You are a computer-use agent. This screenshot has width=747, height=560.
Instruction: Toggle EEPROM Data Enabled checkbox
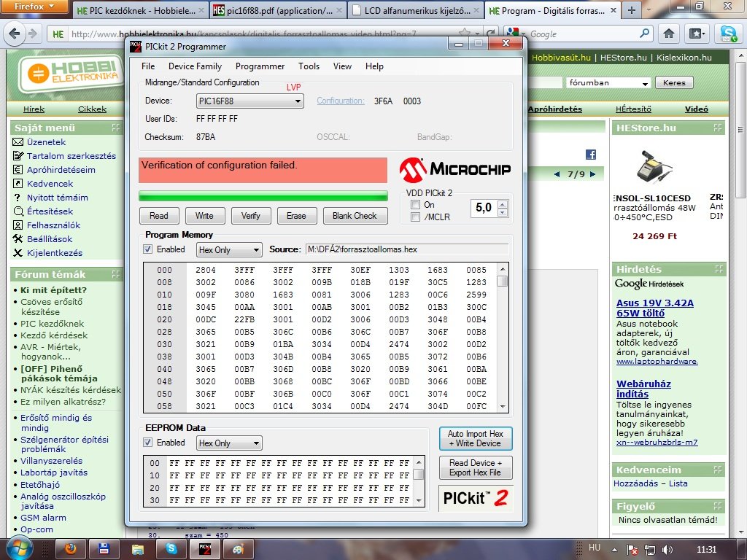(147, 443)
